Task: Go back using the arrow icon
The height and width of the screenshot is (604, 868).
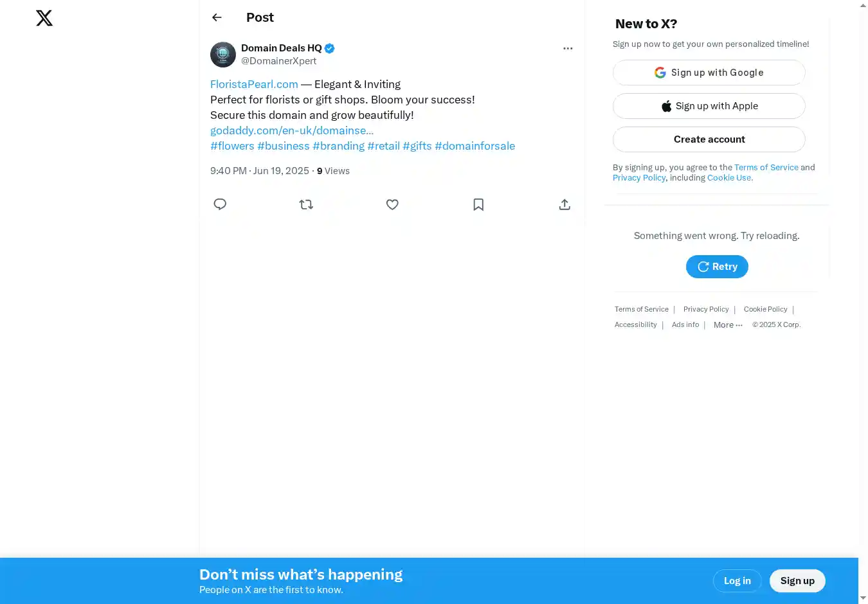Action: (x=217, y=17)
